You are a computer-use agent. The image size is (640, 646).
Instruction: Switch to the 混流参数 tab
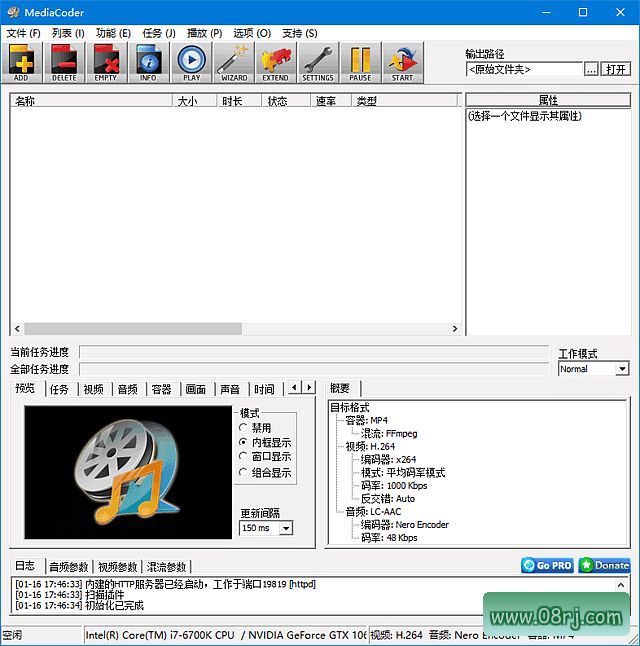pyautogui.click(x=166, y=567)
